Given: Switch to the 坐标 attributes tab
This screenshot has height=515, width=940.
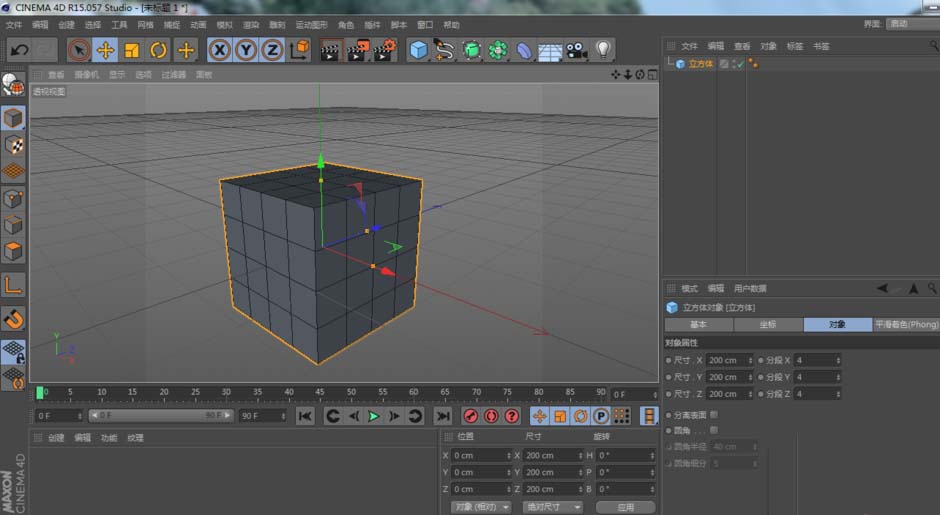Looking at the screenshot, I should click(768, 325).
